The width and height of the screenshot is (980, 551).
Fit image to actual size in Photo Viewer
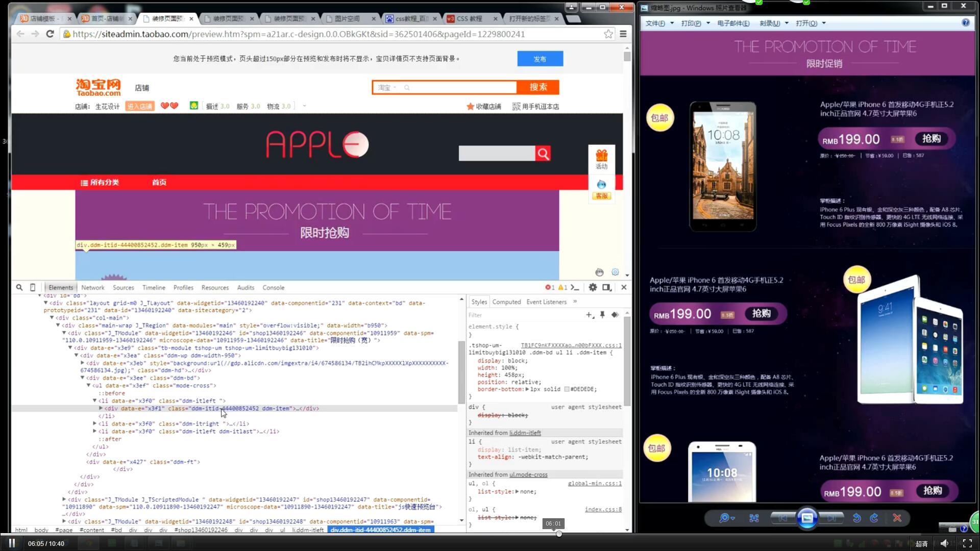[754, 518]
